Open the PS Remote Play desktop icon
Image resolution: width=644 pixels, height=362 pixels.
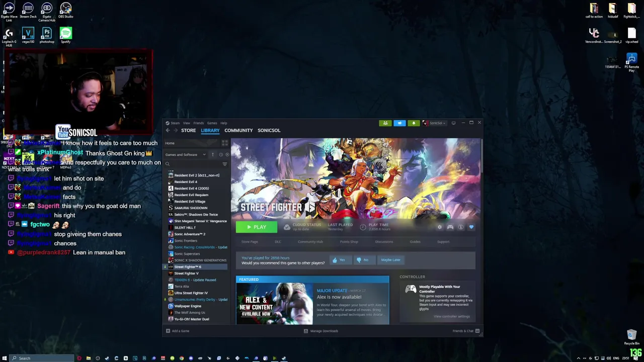click(x=631, y=62)
